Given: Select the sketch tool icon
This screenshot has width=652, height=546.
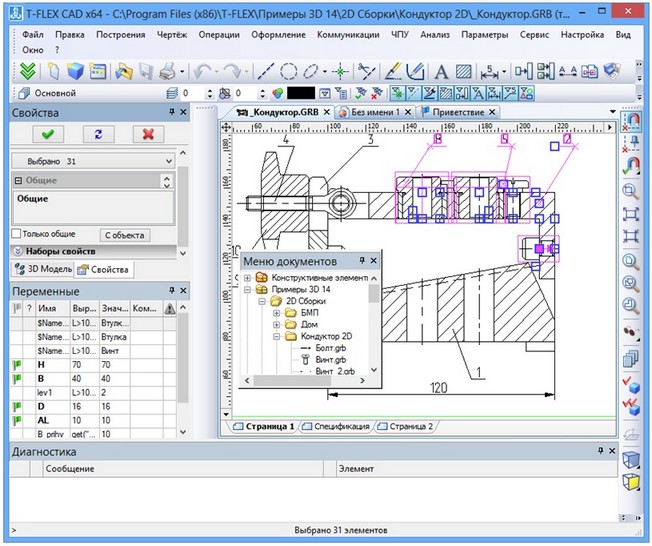Looking at the screenshot, I should [x=415, y=72].
